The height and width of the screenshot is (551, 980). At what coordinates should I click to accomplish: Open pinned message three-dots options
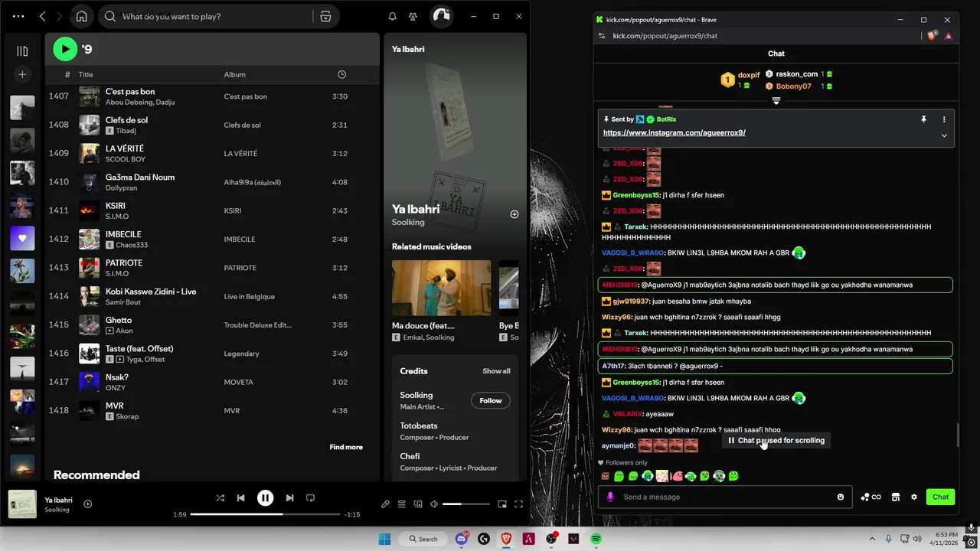[x=944, y=119]
